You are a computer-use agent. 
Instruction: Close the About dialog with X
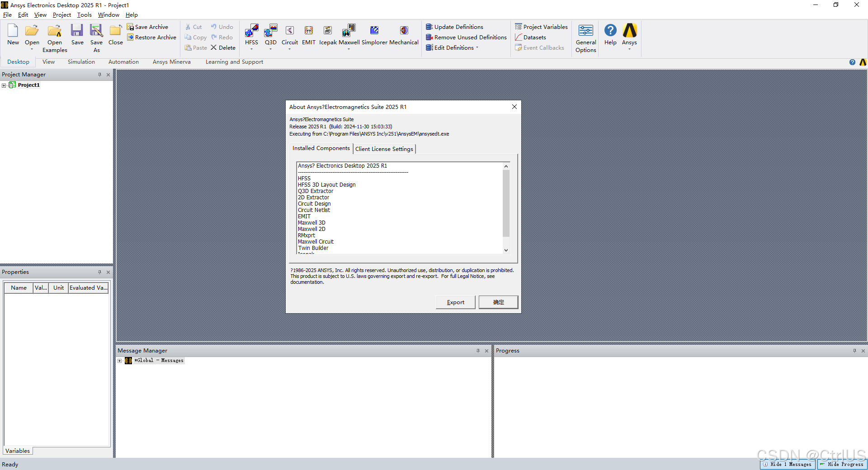[x=514, y=107]
